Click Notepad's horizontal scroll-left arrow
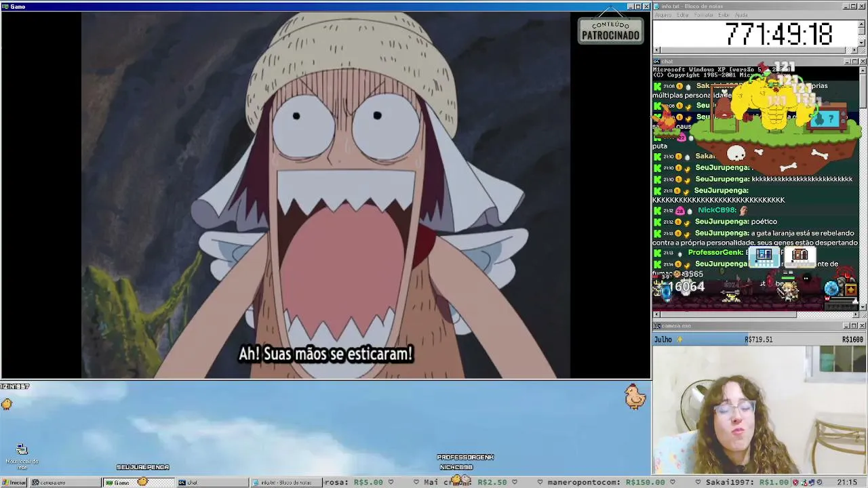This screenshot has width=868, height=488. click(656, 50)
